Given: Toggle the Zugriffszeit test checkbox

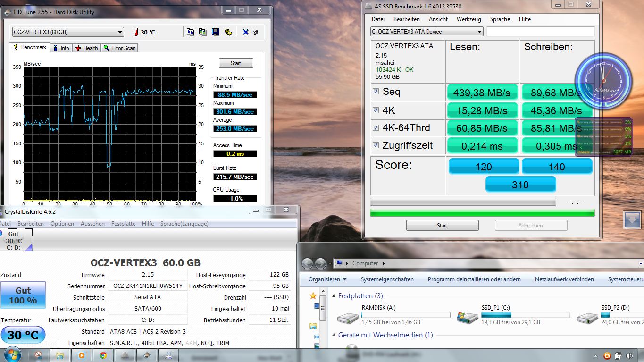Looking at the screenshot, I should [x=376, y=145].
